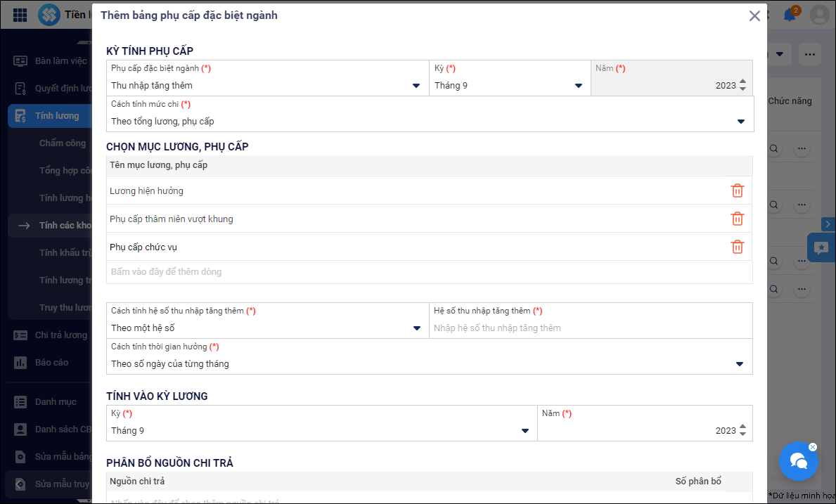
Task: Click the Hệ số thu nhập tăng thêm field
Action: [589, 328]
